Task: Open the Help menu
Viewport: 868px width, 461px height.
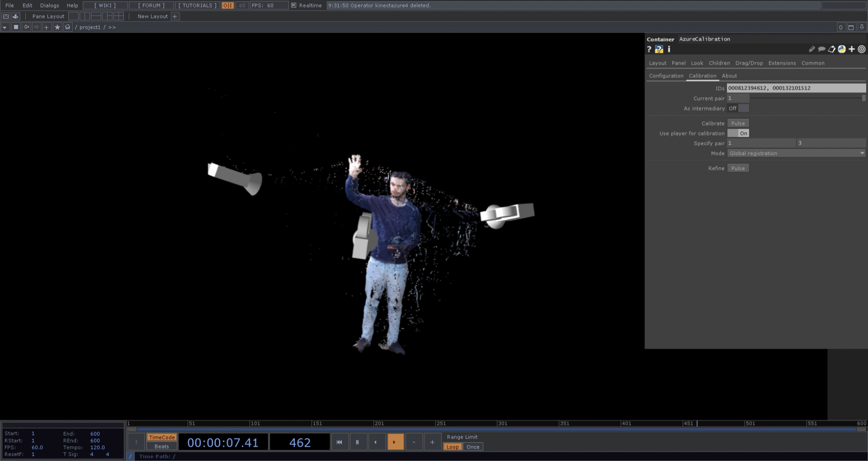Action: coord(72,6)
